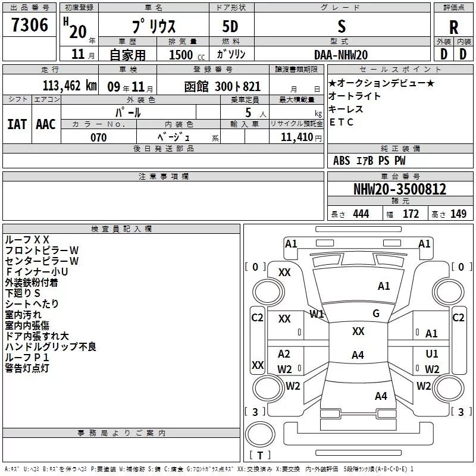
Task: Select the door type value 5D
Action: 230,26
